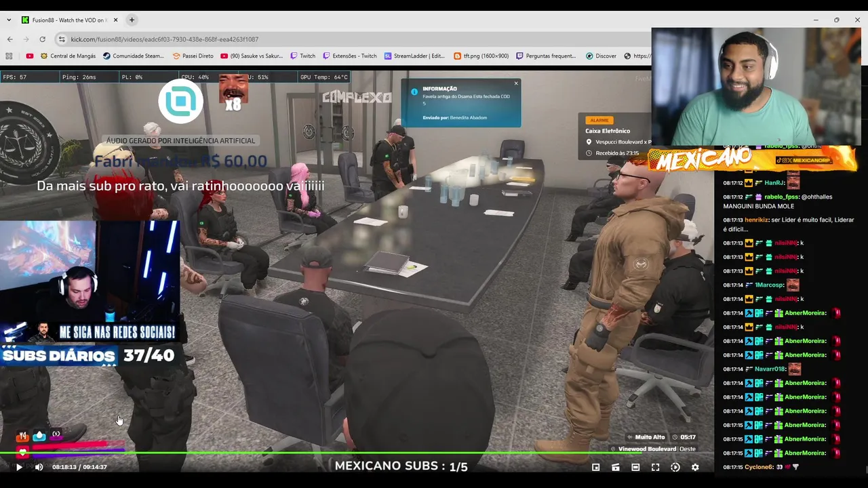
Task: Click username HanRJ in the chat
Action: pyautogui.click(x=774, y=182)
